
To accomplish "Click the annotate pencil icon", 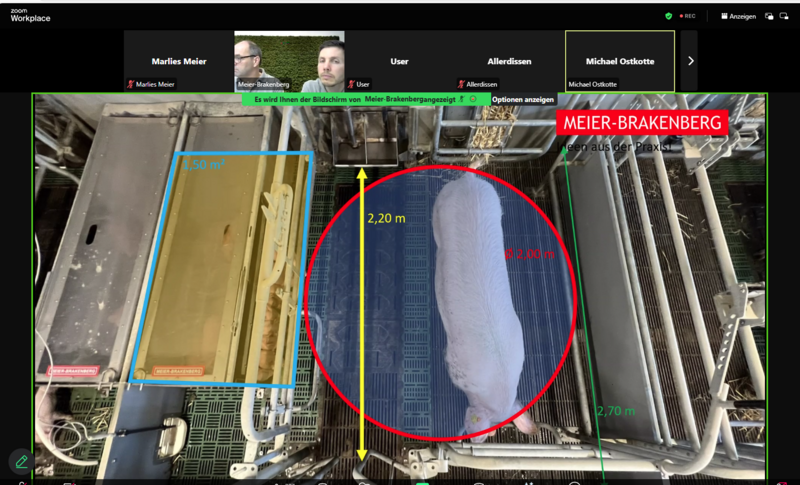I will [22, 461].
